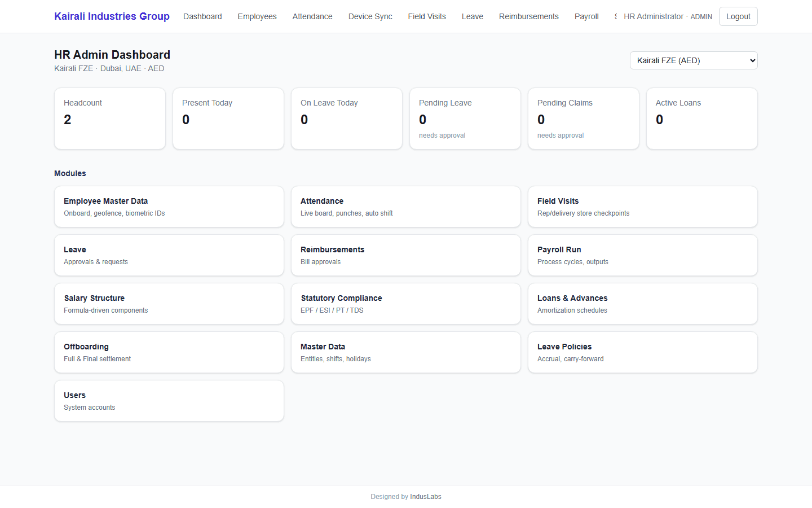Open the Kairali FZE (AED) entity dropdown
Screen dimensions: 812x508
(694, 60)
